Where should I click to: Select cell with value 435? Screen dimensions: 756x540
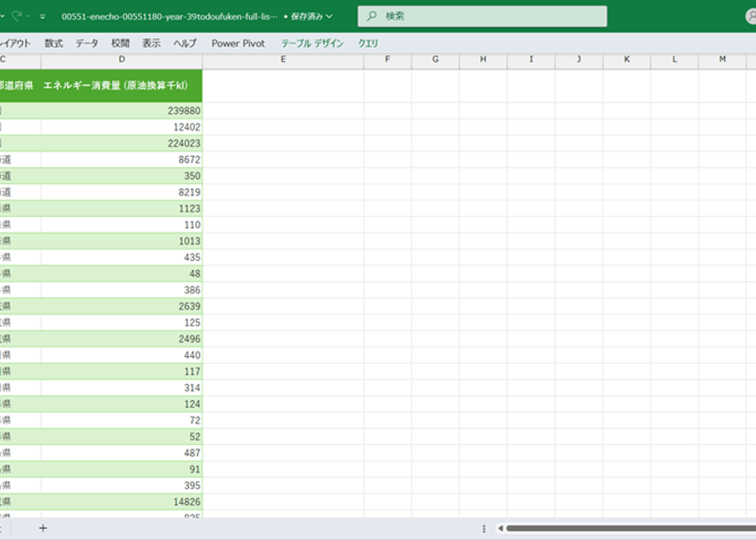(x=121, y=258)
